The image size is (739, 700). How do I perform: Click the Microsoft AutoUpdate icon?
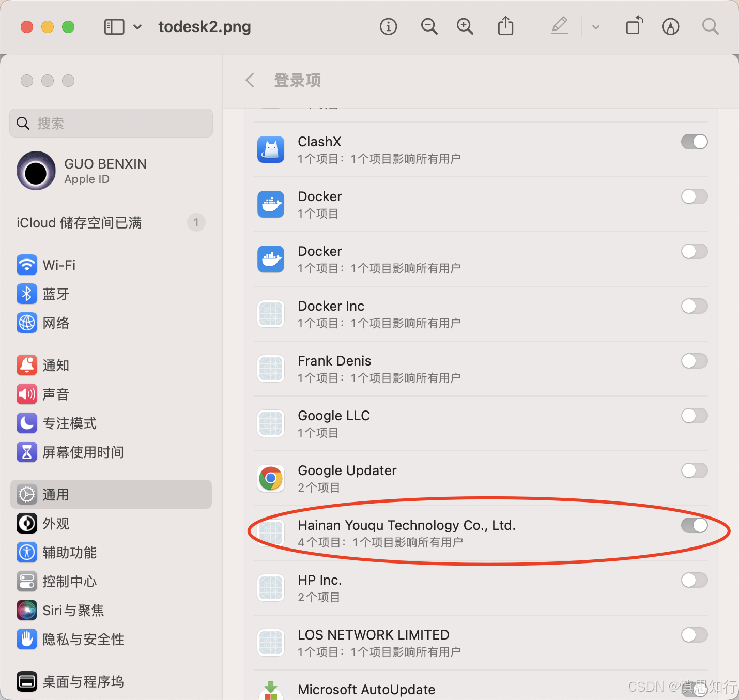[271, 691]
